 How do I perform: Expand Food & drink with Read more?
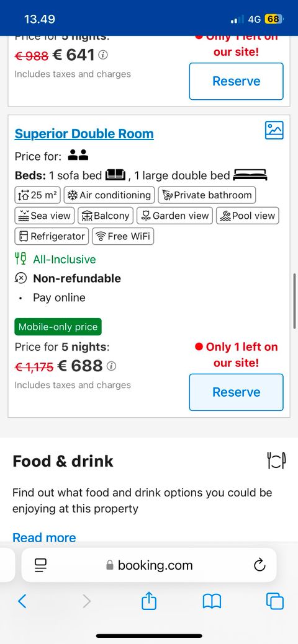[44, 537]
